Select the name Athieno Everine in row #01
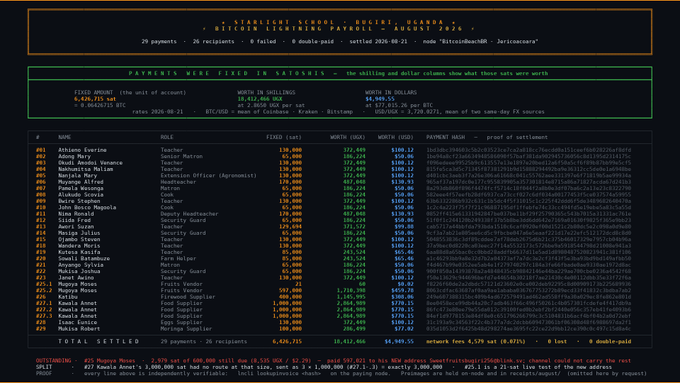Image resolution: width=680 pixels, height=383 pixels. coord(82,150)
